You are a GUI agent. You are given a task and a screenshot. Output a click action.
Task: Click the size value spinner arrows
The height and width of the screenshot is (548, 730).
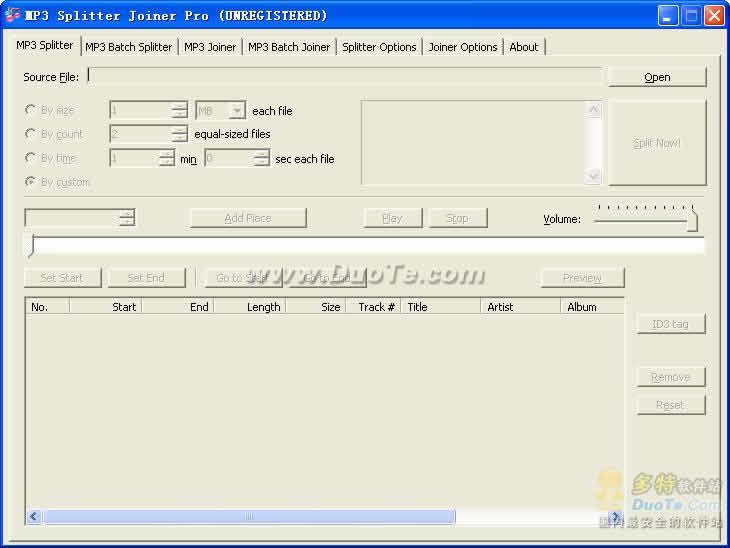point(179,110)
